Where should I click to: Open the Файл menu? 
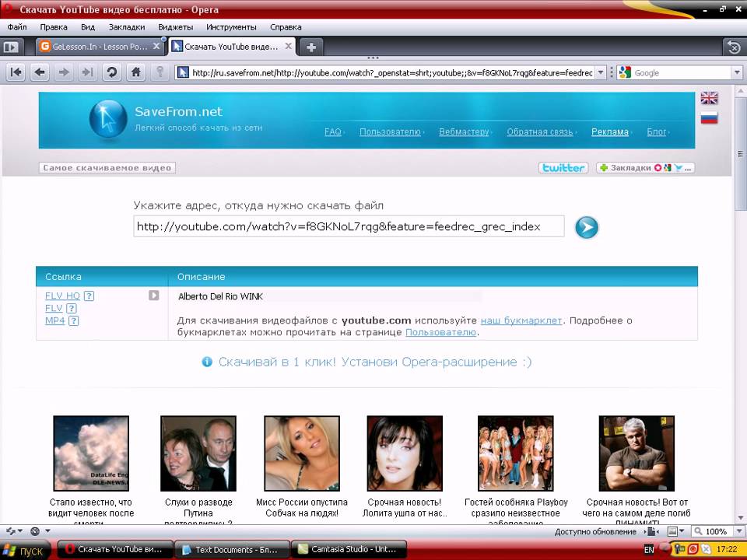click(17, 27)
